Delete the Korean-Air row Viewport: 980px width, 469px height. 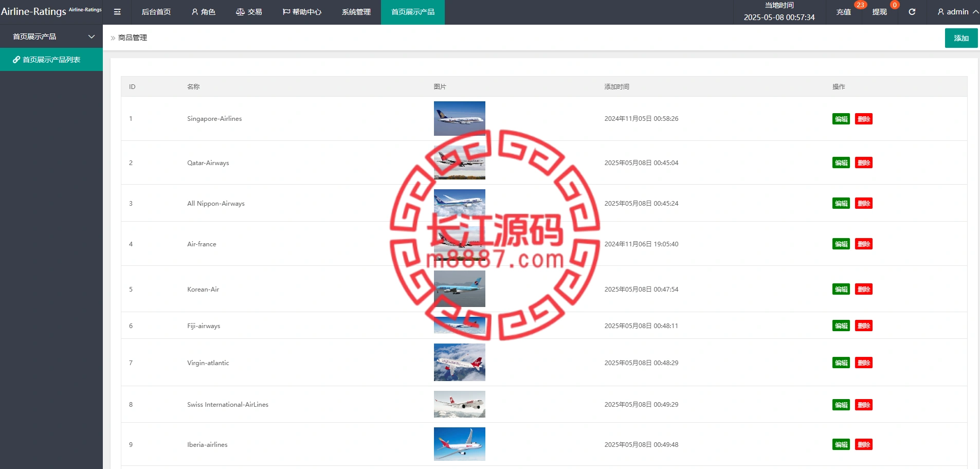[864, 289]
